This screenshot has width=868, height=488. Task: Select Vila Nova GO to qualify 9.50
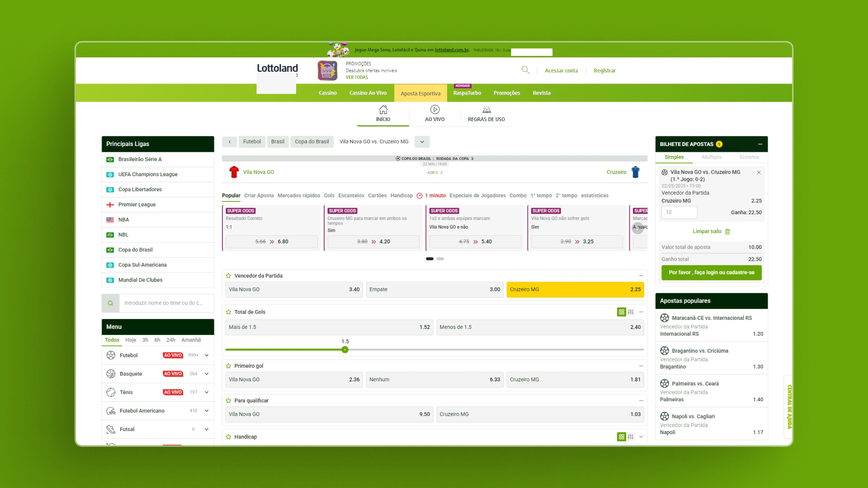pyautogui.click(x=329, y=414)
